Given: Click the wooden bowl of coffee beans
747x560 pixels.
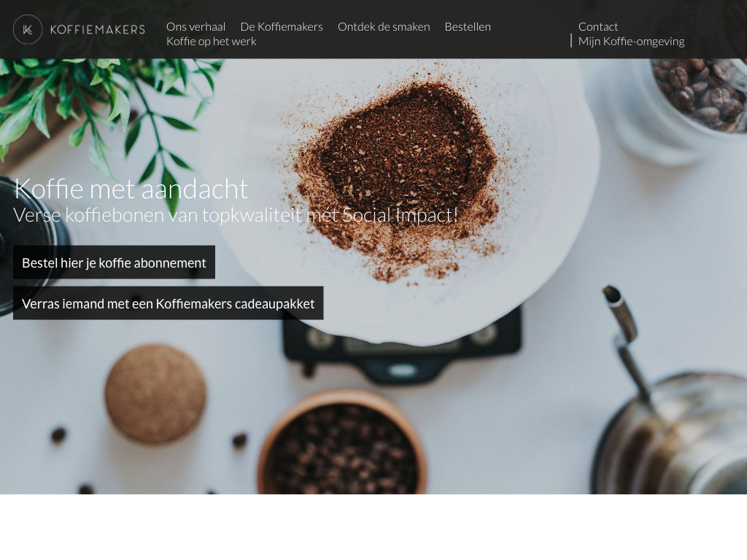Looking at the screenshot, I should pyautogui.click(x=341, y=443).
